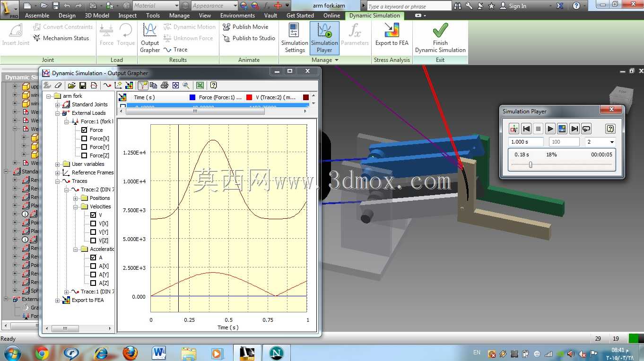This screenshot has height=361, width=644.
Task: Click the save floppy icon in Output Grapher toolbar
Action: 83,86
